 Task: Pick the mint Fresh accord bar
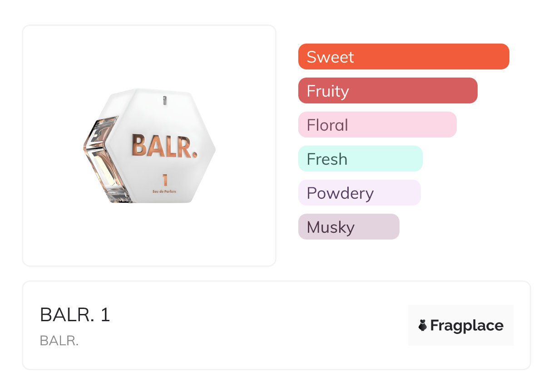point(360,159)
